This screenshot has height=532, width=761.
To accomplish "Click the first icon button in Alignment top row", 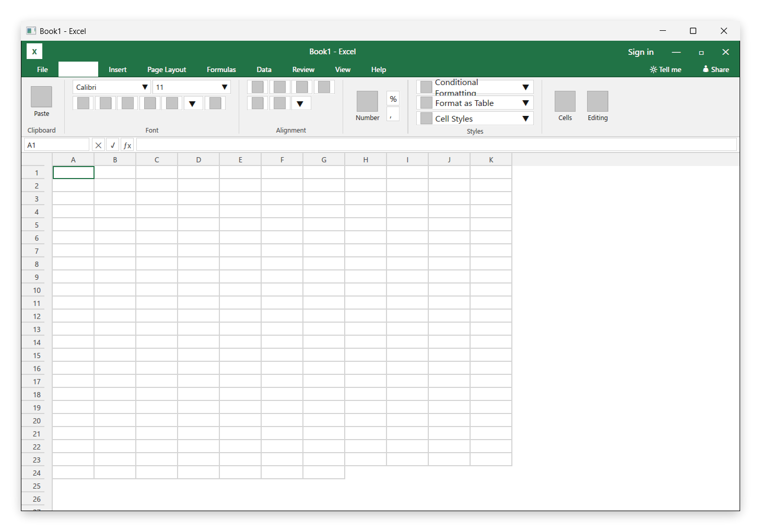I will (257, 87).
